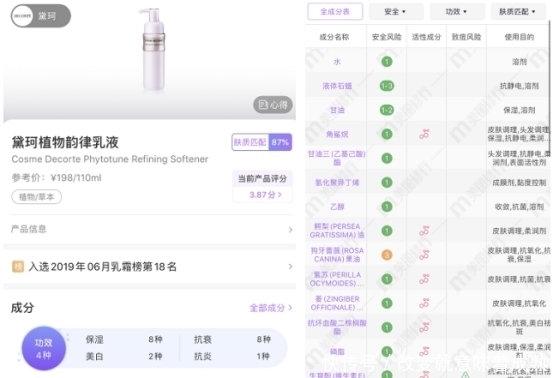The width and height of the screenshot is (554, 378).
Task: Open the 肤质匹配 dropdown filter
Action: click(518, 12)
